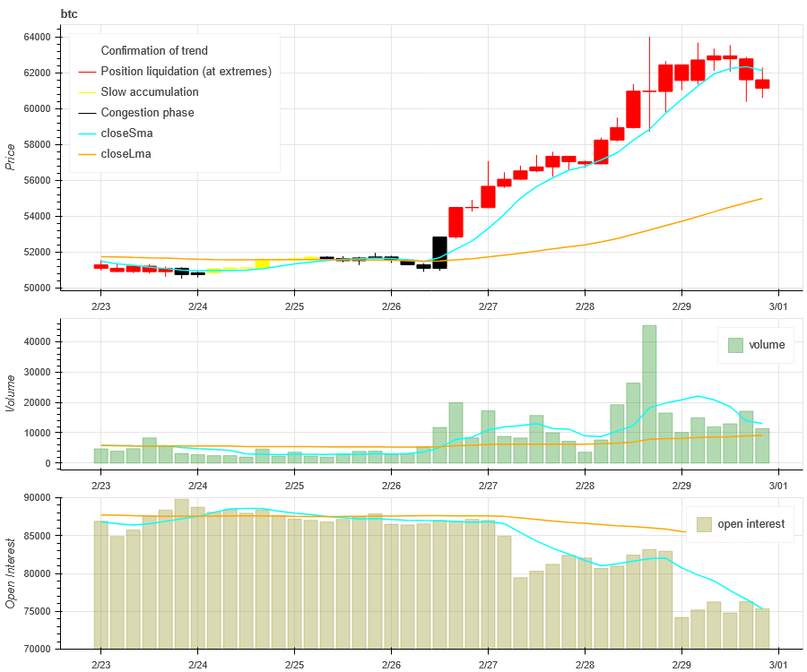Click the tallest volume bar above 40000
Viewport: 807px width, 672px height.
649,394
